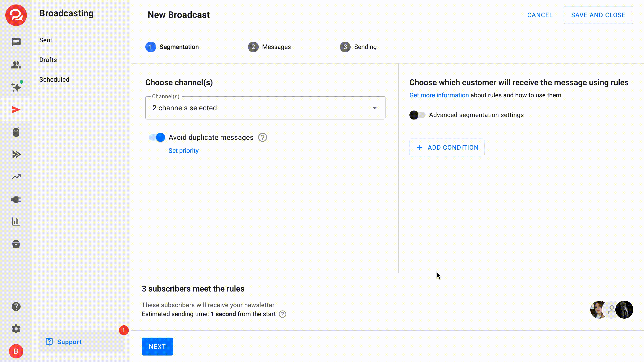Open the contacts people icon in sidebar
The image size is (644, 362).
[16, 65]
